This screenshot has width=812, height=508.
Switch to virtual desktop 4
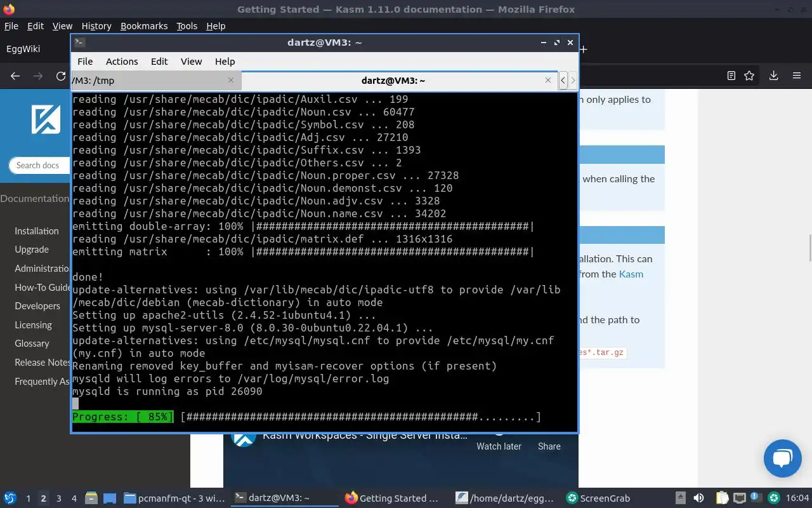(74, 498)
